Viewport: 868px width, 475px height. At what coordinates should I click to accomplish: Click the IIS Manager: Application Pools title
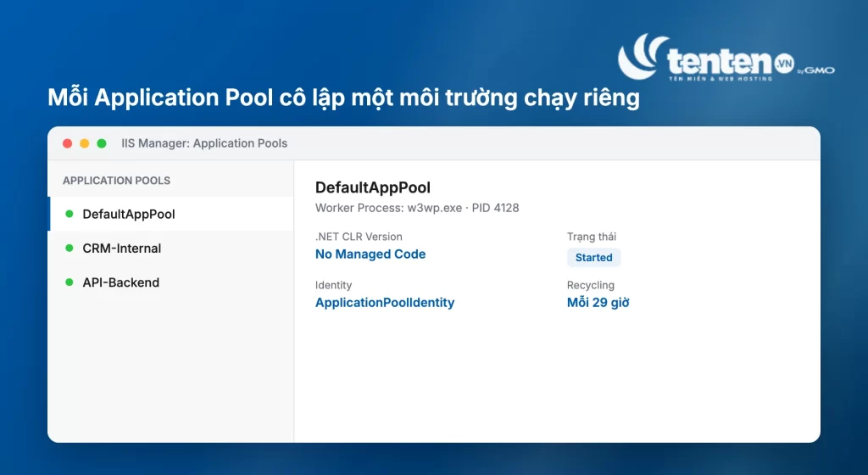point(204,143)
